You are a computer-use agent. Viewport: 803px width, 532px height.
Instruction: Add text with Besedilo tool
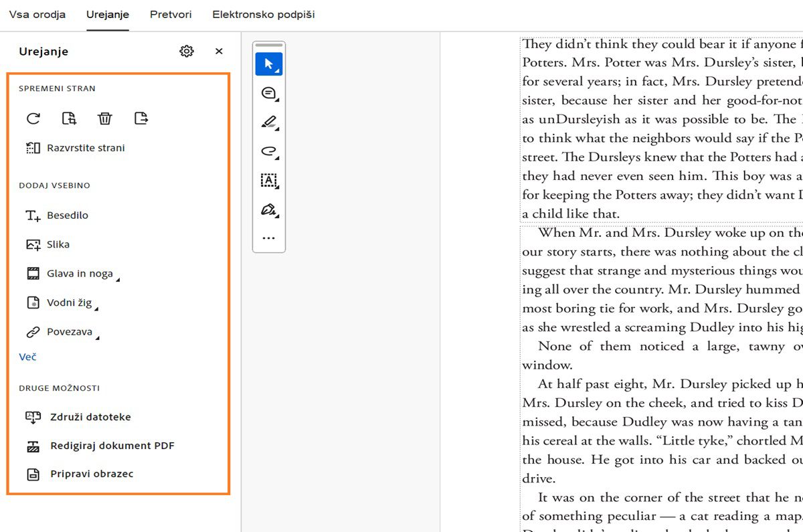(x=57, y=215)
